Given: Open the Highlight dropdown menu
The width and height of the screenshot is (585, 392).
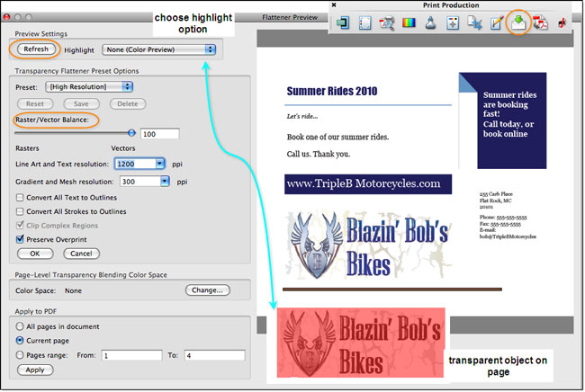Looking at the screenshot, I should (x=159, y=49).
